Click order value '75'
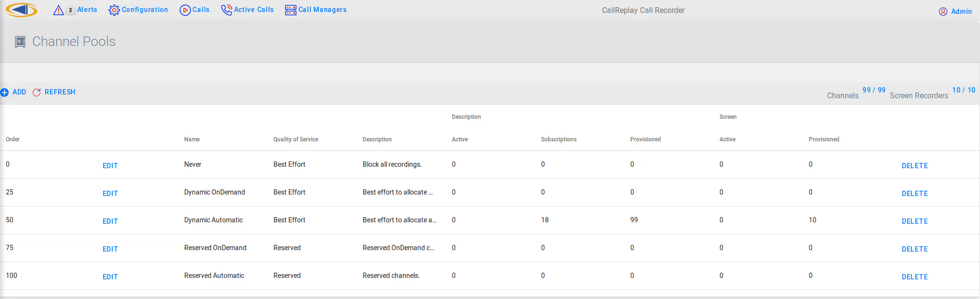 pyautogui.click(x=10, y=248)
